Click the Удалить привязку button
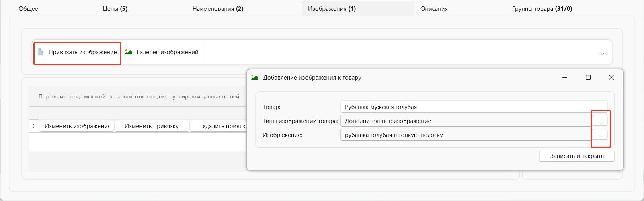 pos(219,126)
